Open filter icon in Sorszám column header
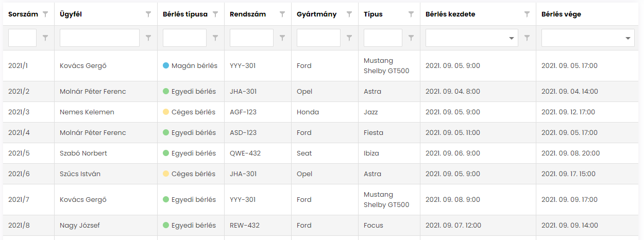 [45, 14]
